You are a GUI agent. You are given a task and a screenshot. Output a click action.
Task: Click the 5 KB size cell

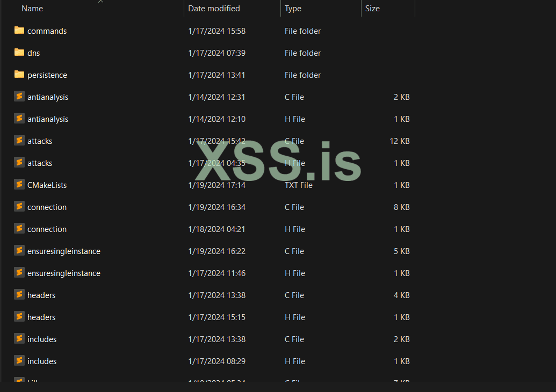coord(401,251)
